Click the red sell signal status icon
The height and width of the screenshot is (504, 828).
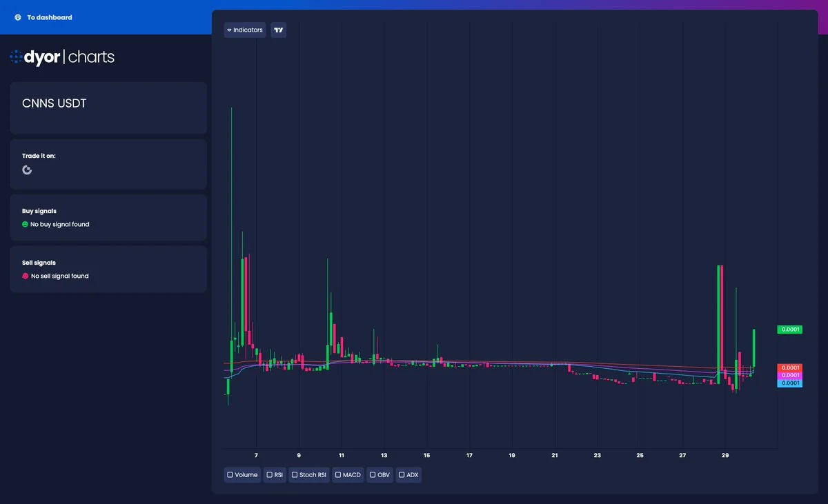point(26,276)
